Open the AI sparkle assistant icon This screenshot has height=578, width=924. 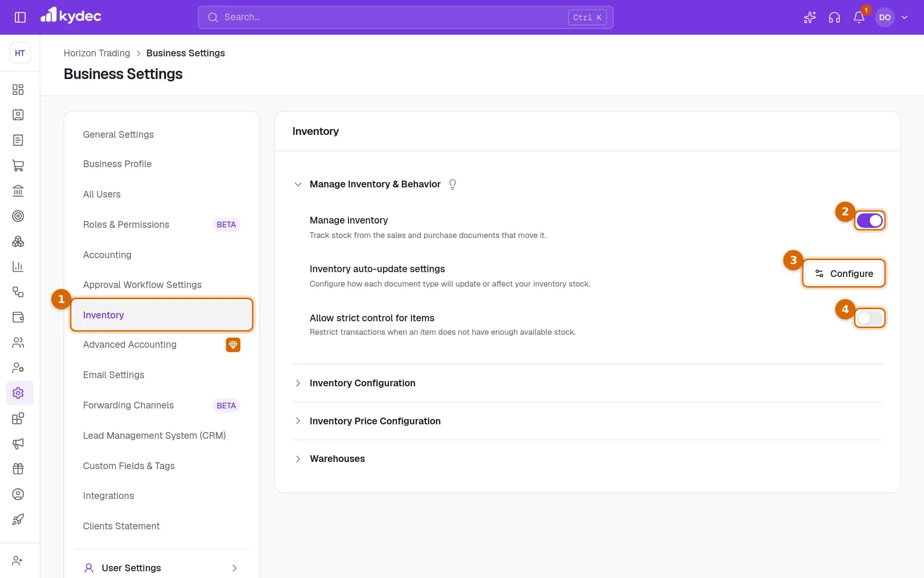[810, 17]
